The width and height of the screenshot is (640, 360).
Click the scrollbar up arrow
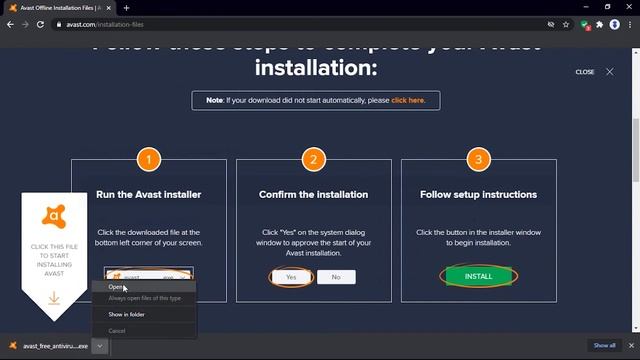(x=636, y=52)
